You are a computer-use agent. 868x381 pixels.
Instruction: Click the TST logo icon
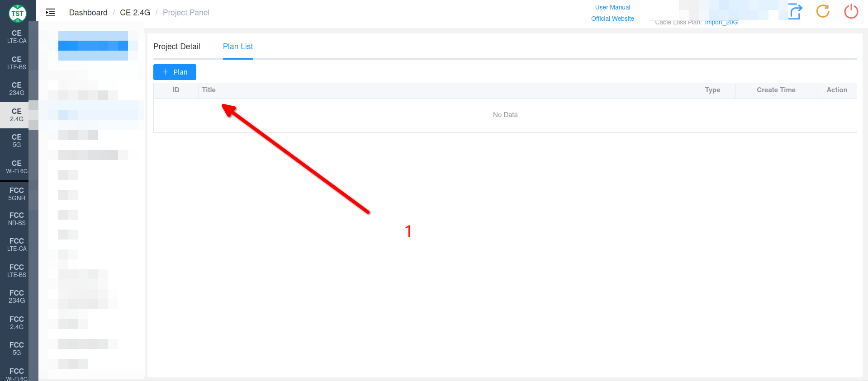coord(18,13)
